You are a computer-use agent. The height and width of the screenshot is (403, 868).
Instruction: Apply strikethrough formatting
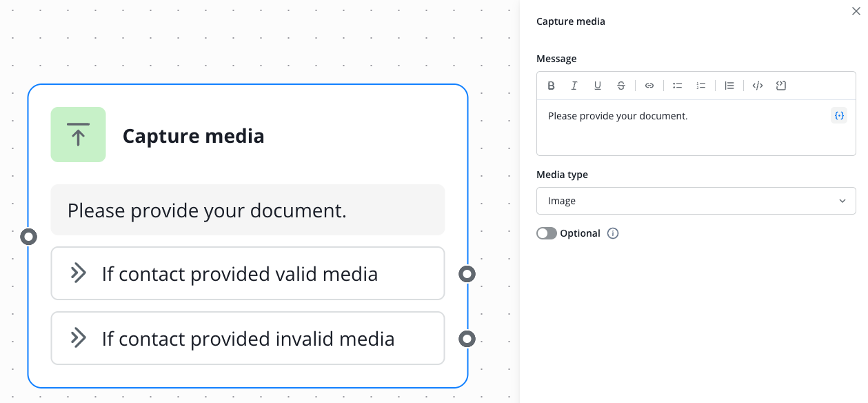621,86
